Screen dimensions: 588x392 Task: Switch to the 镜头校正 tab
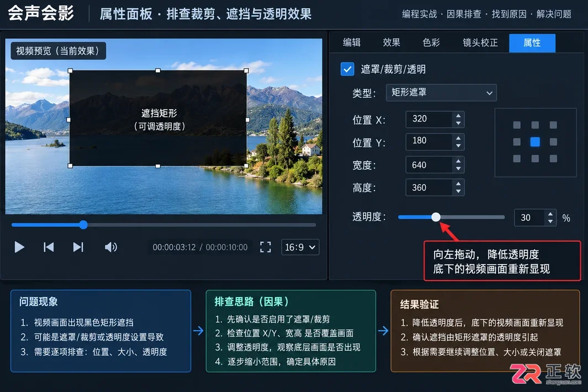click(x=480, y=43)
